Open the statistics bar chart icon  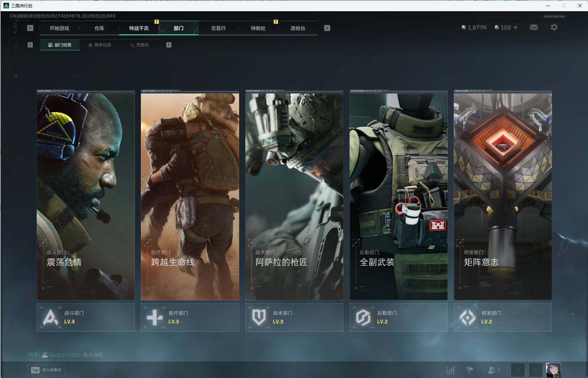451,370
